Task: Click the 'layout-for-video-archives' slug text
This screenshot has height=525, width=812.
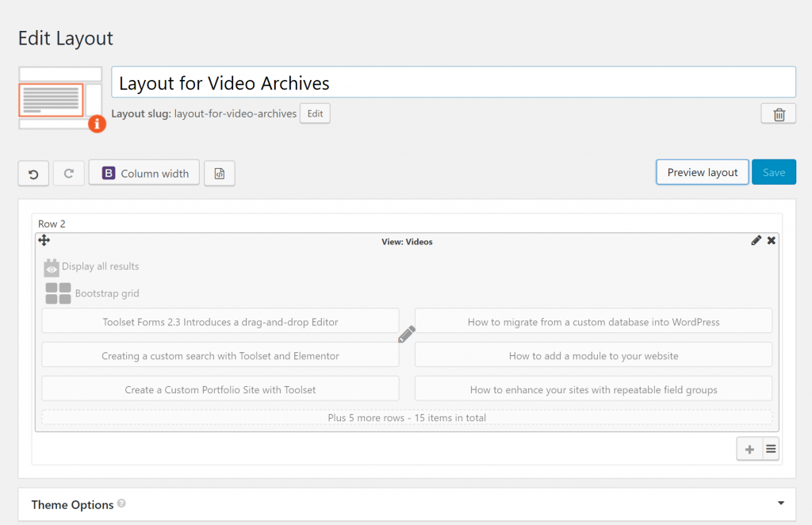Action: click(235, 114)
